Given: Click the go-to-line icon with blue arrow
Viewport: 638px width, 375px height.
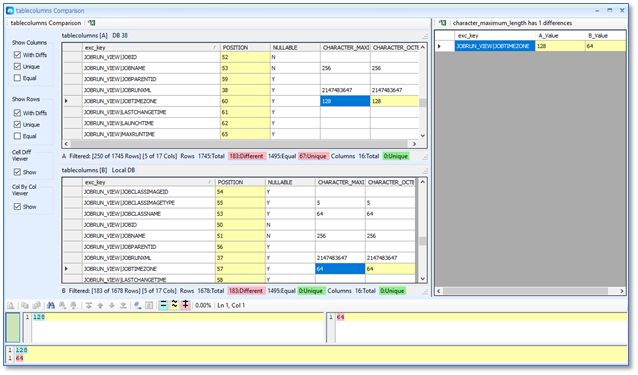Looking at the screenshot, I should (x=138, y=305).
